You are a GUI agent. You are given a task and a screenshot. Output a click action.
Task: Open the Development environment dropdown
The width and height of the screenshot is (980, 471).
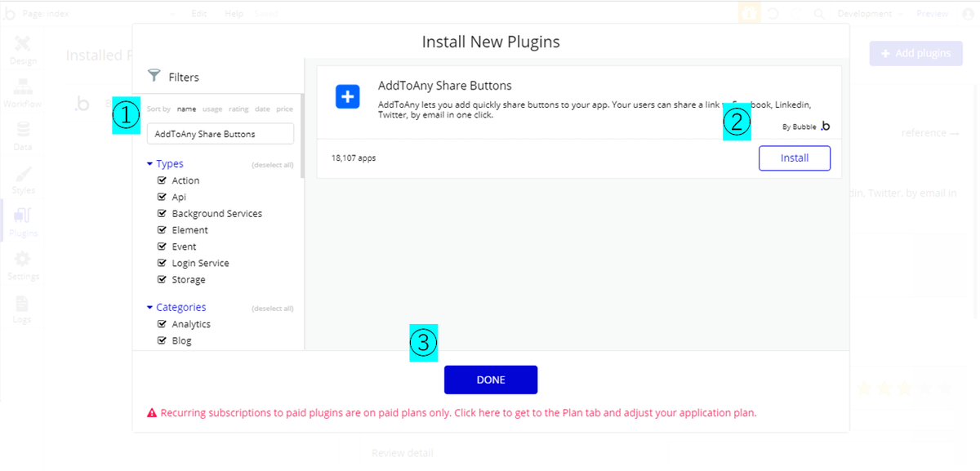click(x=870, y=14)
